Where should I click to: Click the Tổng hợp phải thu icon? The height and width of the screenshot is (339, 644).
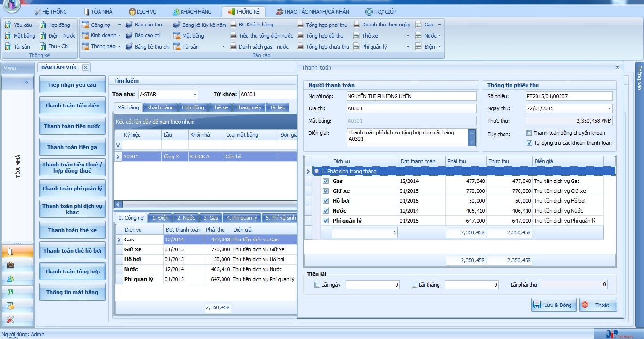301,25
